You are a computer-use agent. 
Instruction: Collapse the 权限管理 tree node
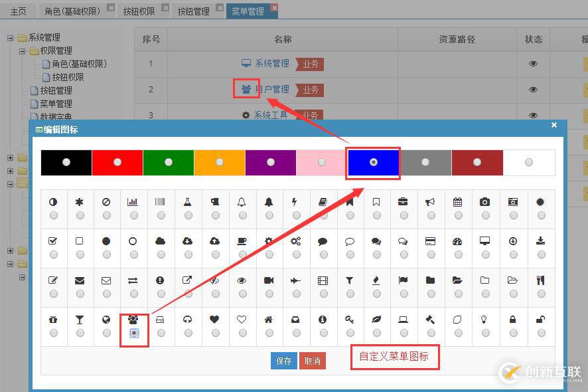[22, 51]
